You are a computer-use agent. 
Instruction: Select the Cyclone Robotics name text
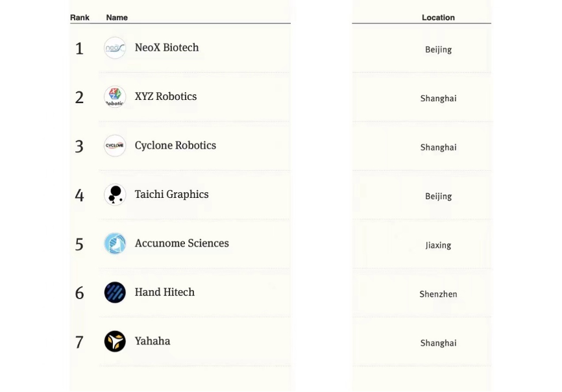click(175, 145)
